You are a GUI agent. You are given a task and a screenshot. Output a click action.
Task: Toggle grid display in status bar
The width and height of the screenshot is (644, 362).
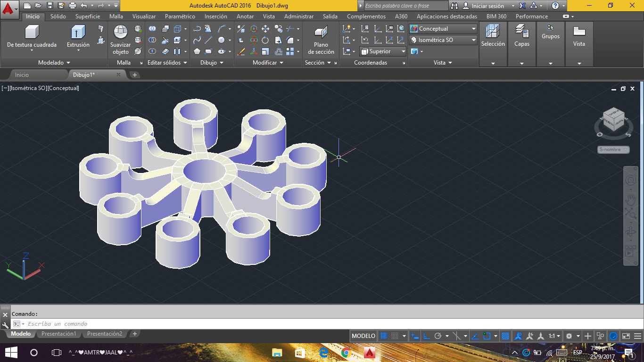(384, 336)
